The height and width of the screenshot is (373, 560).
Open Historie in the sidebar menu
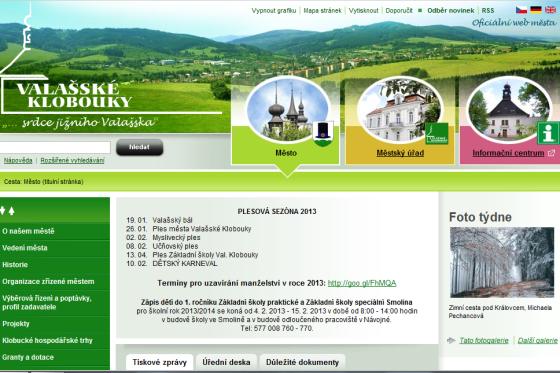point(15,265)
